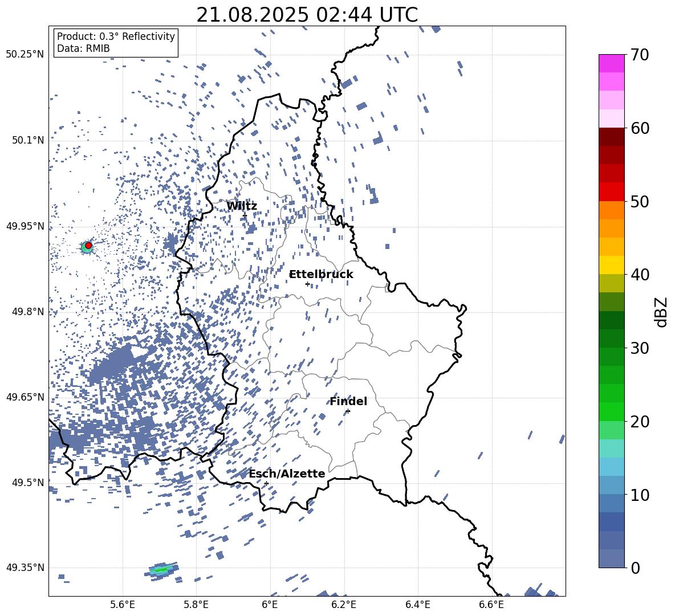Click the 6.4°E longitude tick label
The height and width of the screenshot is (616, 675).
coord(417,605)
